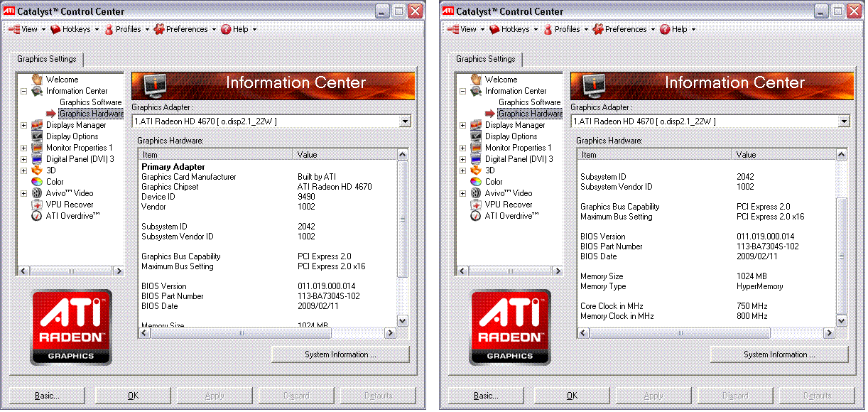Expand Monitor Properties 1 node in left window

pyautogui.click(x=24, y=148)
